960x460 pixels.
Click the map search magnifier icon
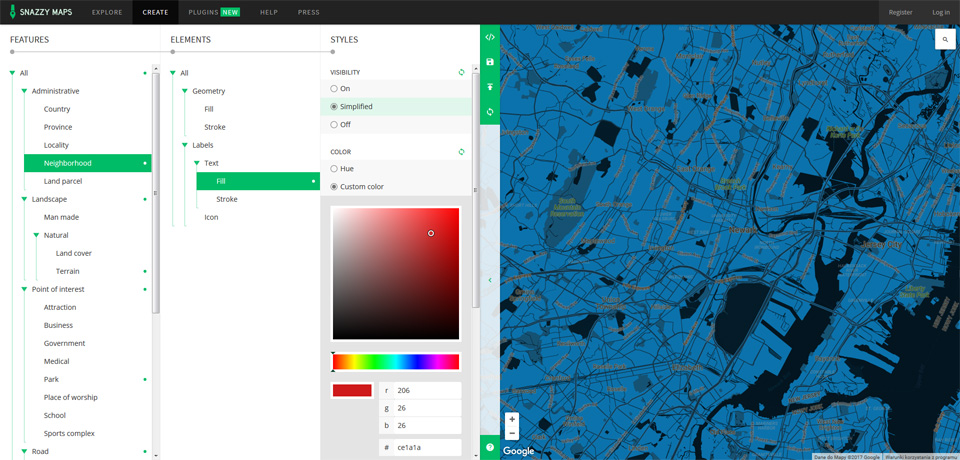pyautogui.click(x=945, y=39)
